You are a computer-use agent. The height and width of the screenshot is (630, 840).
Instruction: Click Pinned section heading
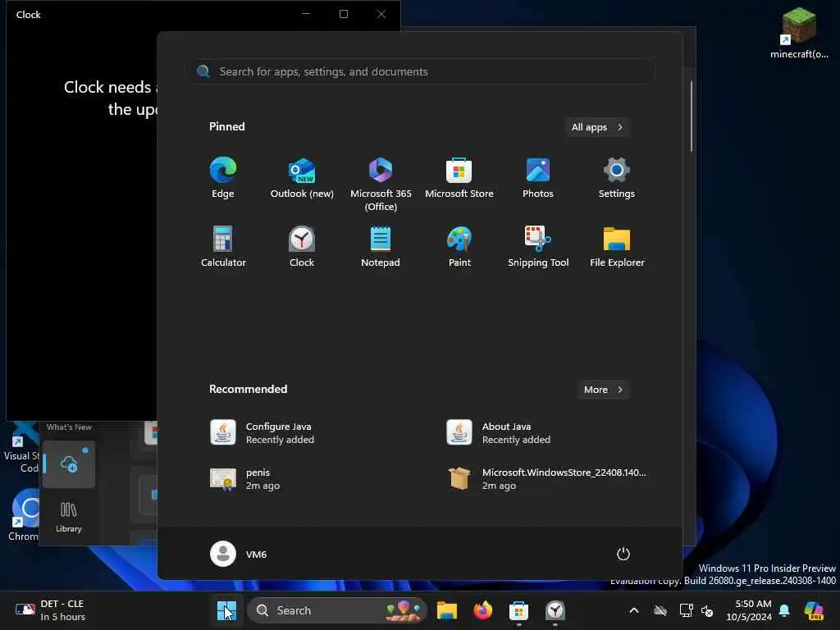[226, 126]
